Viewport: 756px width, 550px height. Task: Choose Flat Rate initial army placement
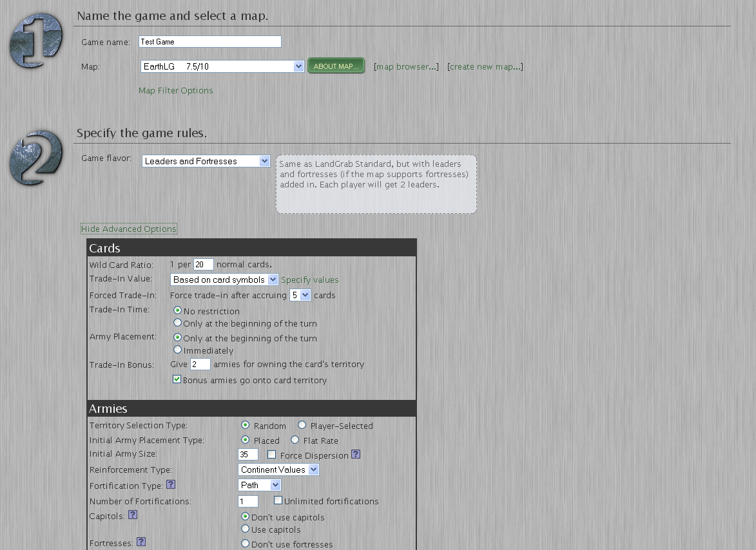[x=295, y=440]
